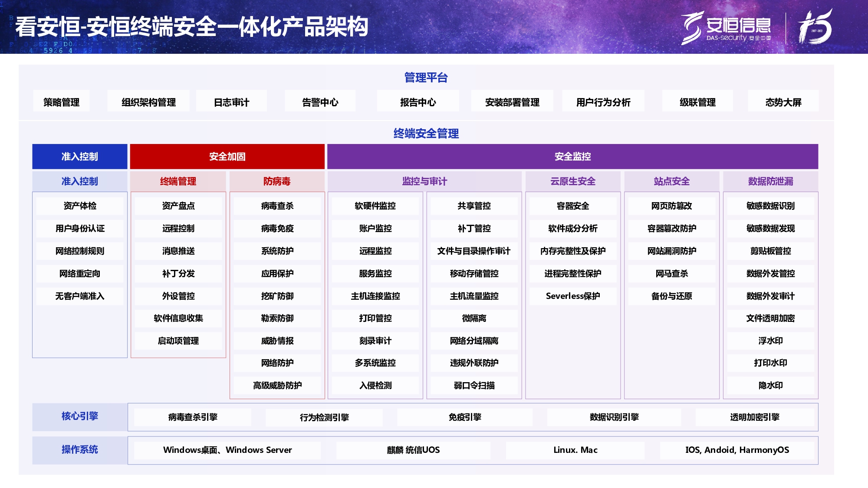Open the 日志审计 module

[231, 102]
